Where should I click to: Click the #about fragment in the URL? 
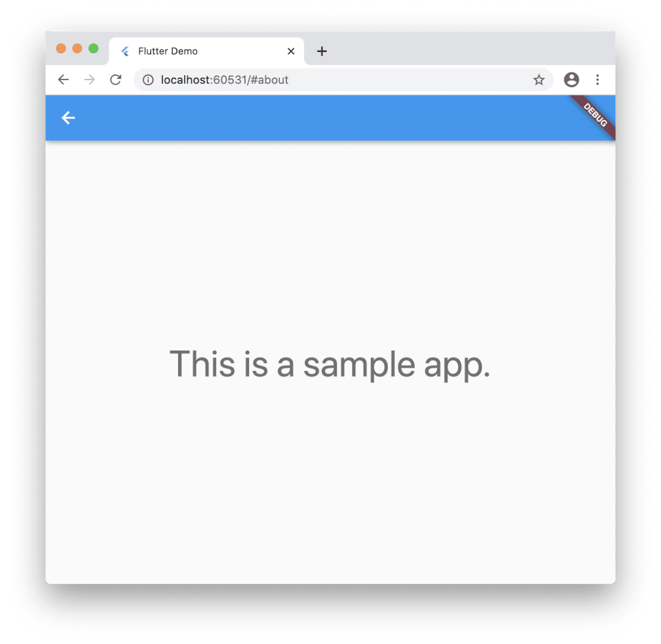coord(269,80)
